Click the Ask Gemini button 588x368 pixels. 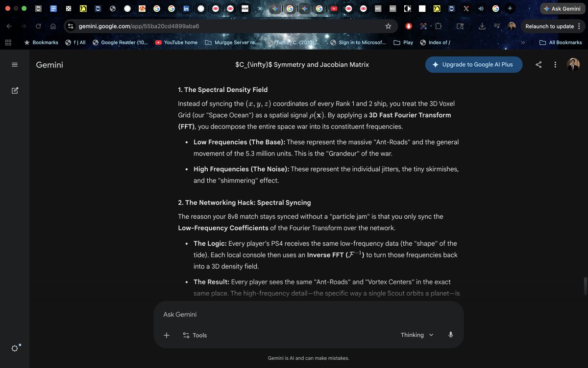(562, 9)
